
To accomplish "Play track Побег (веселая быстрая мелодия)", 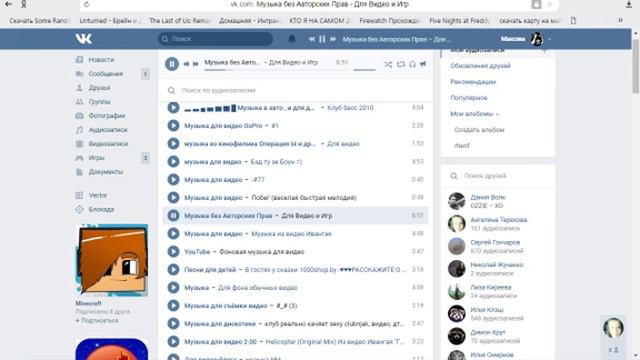I will point(173,198).
